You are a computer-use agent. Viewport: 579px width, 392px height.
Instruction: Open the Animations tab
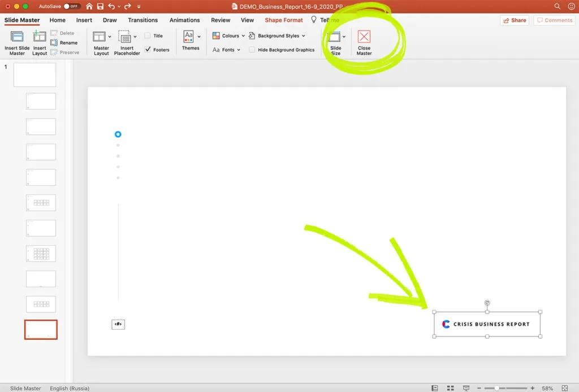pyautogui.click(x=185, y=20)
